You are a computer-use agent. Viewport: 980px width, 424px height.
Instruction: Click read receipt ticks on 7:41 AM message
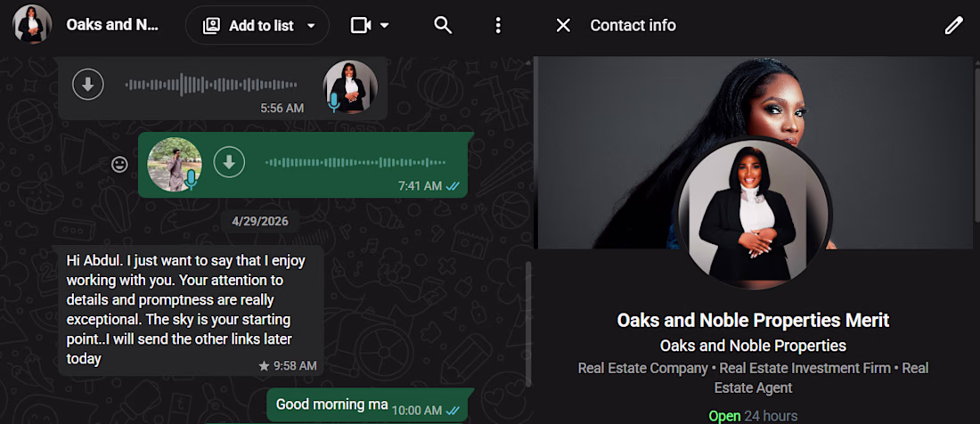pyautogui.click(x=453, y=186)
